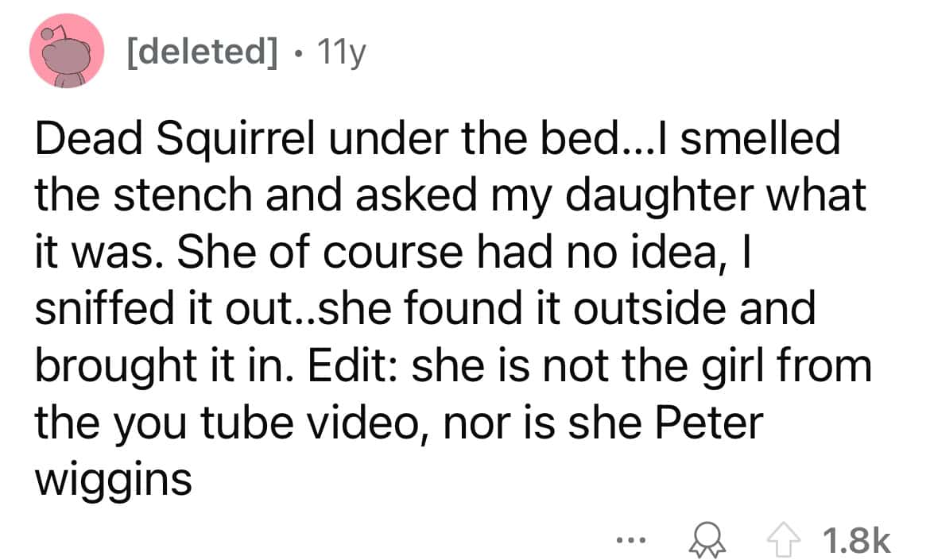The height and width of the screenshot is (560, 930).
Task: Toggle the upvote on this comment
Action: [783, 540]
